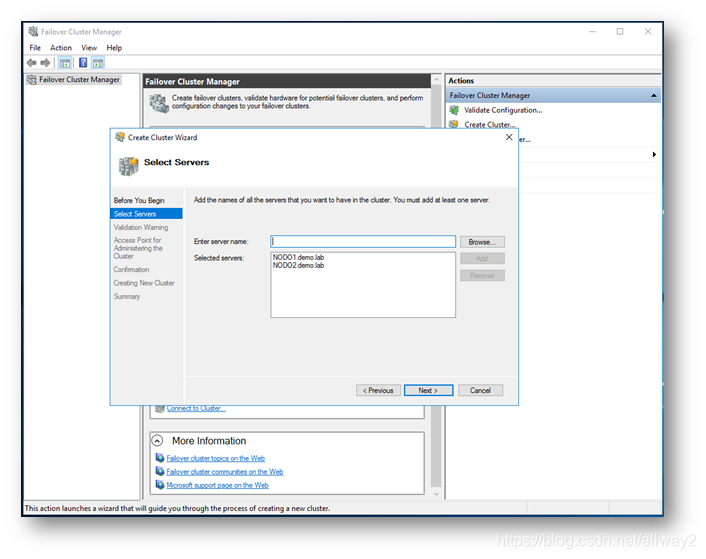Image resolution: width=706 pixels, height=559 pixels.
Task: Select NODO2.demo.lab in selected servers
Action: (x=299, y=266)
